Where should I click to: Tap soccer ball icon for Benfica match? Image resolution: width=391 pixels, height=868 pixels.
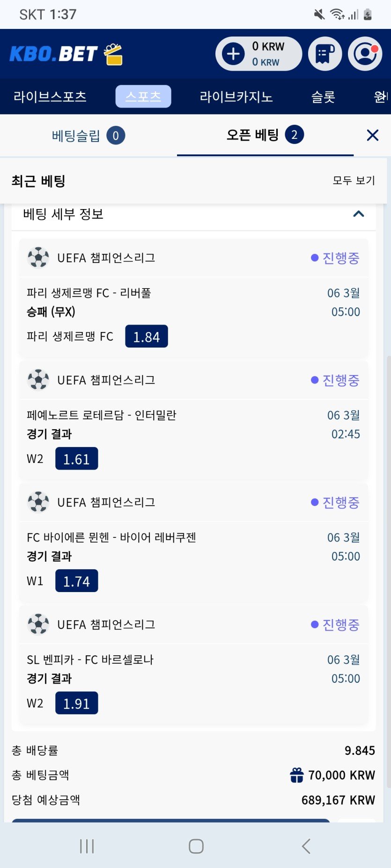tap(38, 624)
